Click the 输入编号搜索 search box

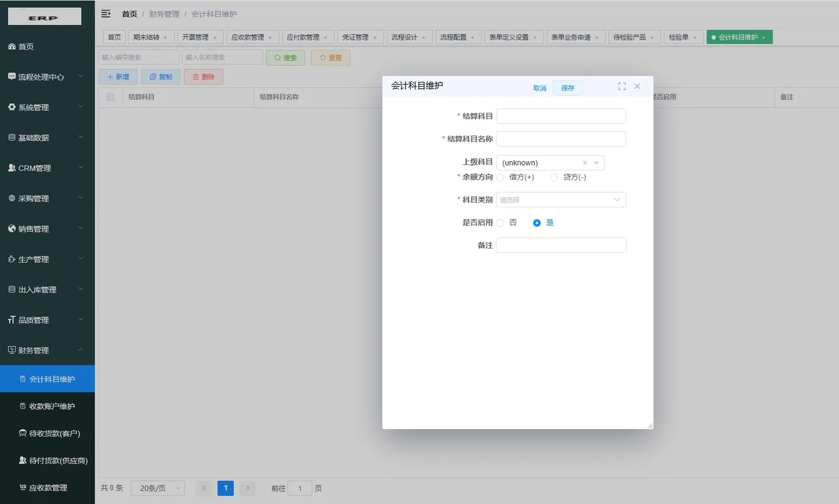139,58
